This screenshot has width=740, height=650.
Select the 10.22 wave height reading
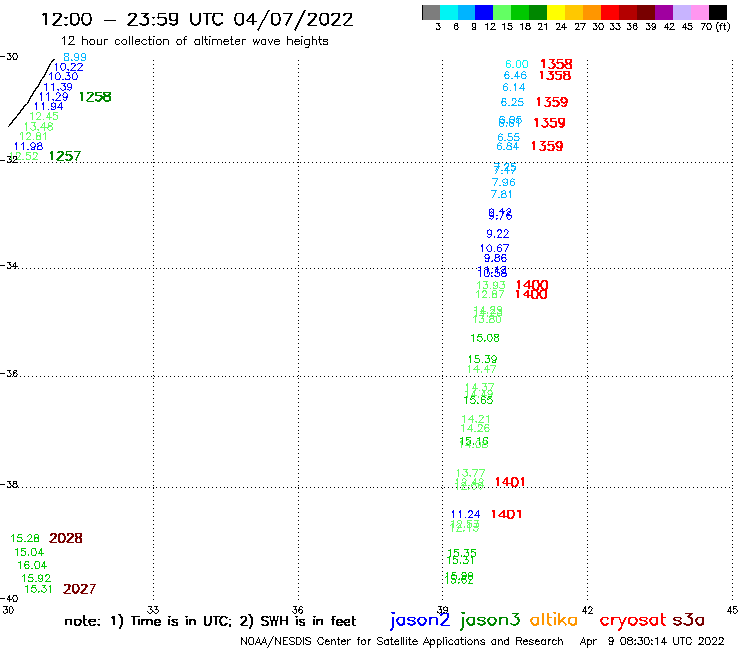coord(69,67)
